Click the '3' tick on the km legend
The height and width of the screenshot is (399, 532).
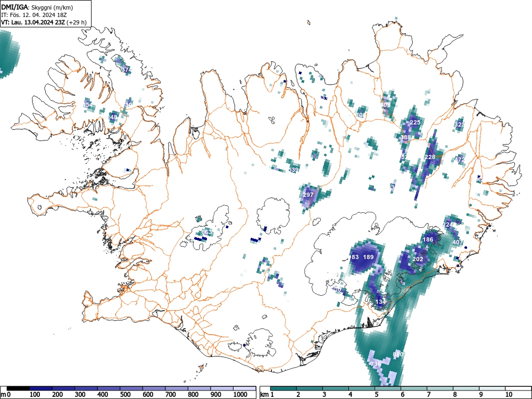tap(325, 395)
